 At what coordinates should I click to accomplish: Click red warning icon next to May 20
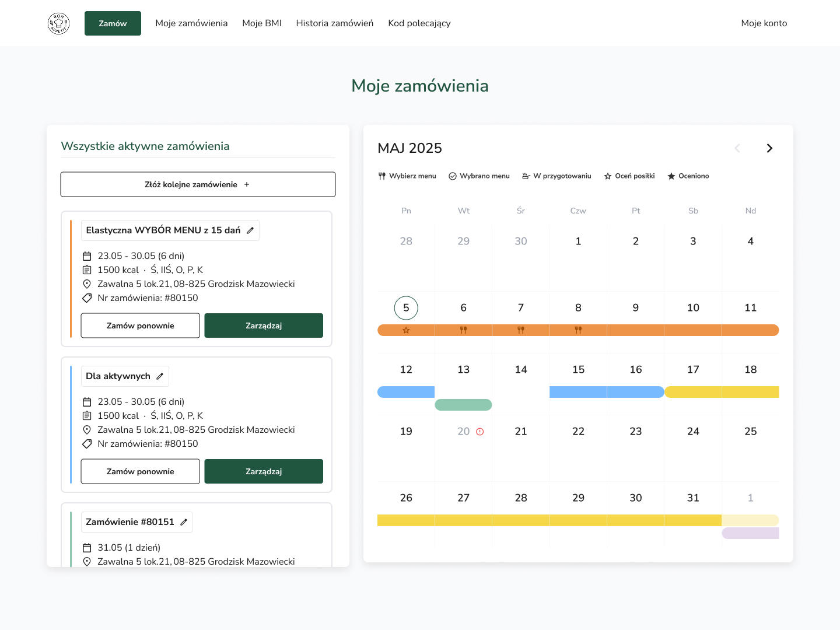(x=480, y=432)
